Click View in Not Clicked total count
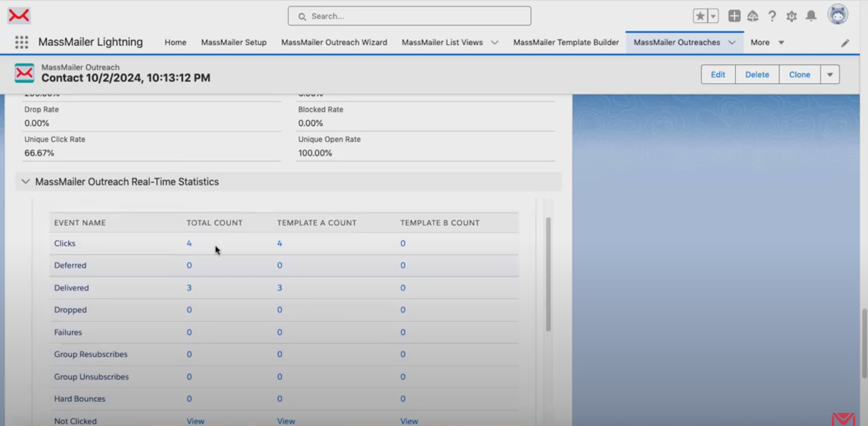Image resolution: width=868 pixels, height=426 pixels. [196, 421]
